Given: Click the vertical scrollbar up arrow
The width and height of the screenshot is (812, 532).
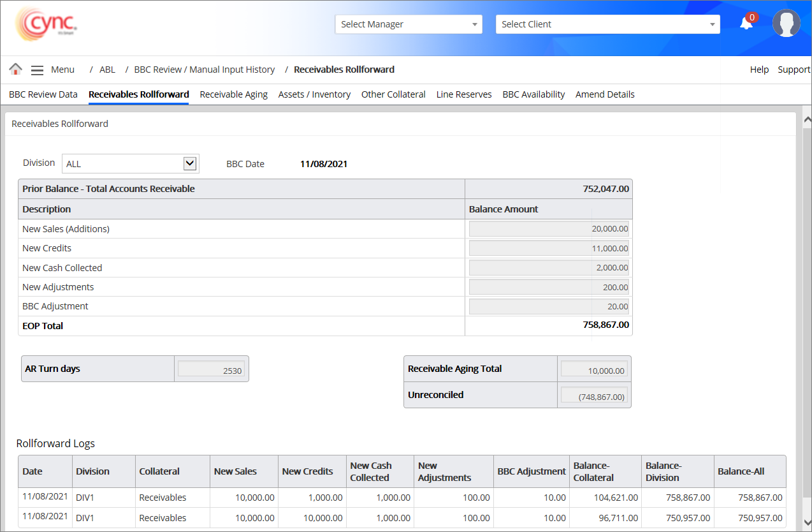Looking at the screenshot, I should click(806, 119).
